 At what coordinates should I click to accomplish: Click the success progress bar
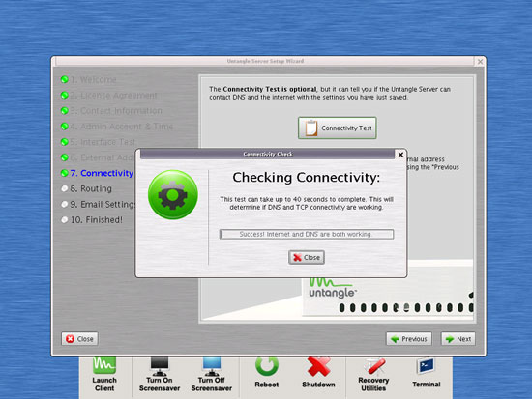[307, 234]
